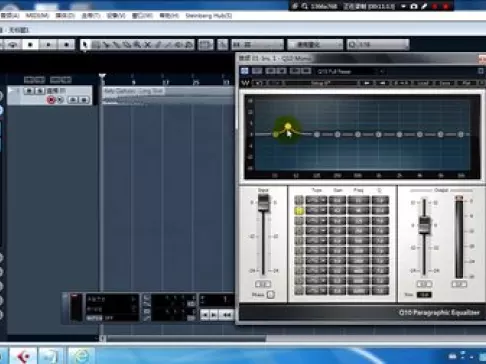Click the yellow band 2 node on graph
Image resolution: width=486 pixels, height=364 pixels.
click(x=288, y=126)
